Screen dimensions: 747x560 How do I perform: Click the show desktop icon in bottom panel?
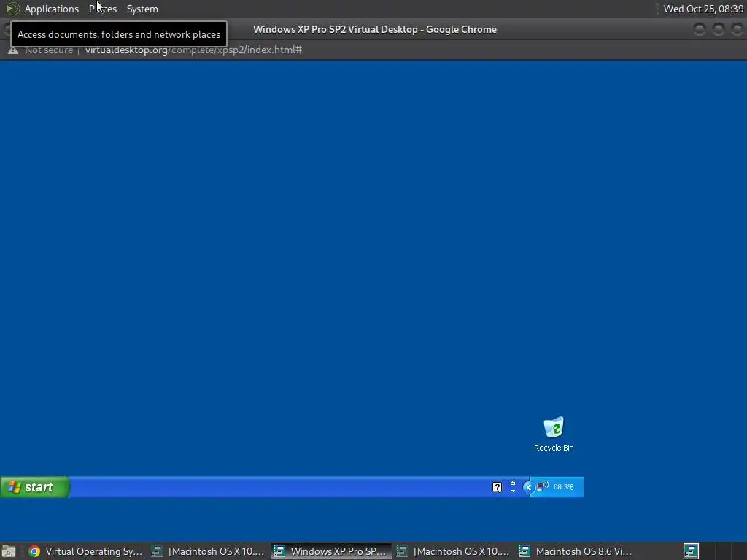click(9, 551)
